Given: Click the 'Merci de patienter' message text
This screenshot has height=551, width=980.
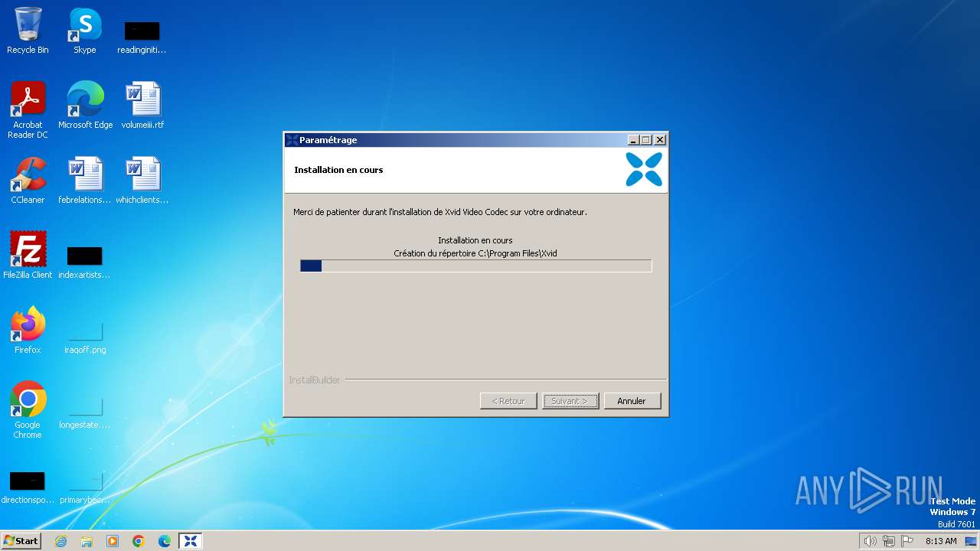Looking at the screenshot, I should (x=440, y=212).
